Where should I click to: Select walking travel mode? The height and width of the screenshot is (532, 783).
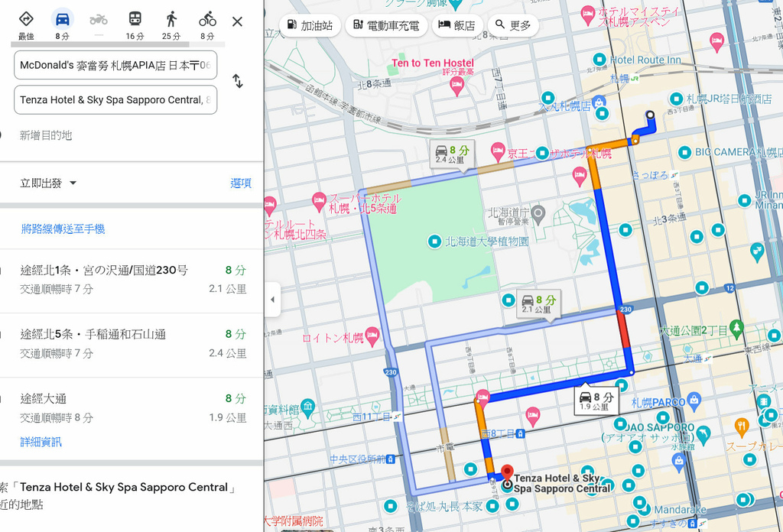(x=171, y=19)
